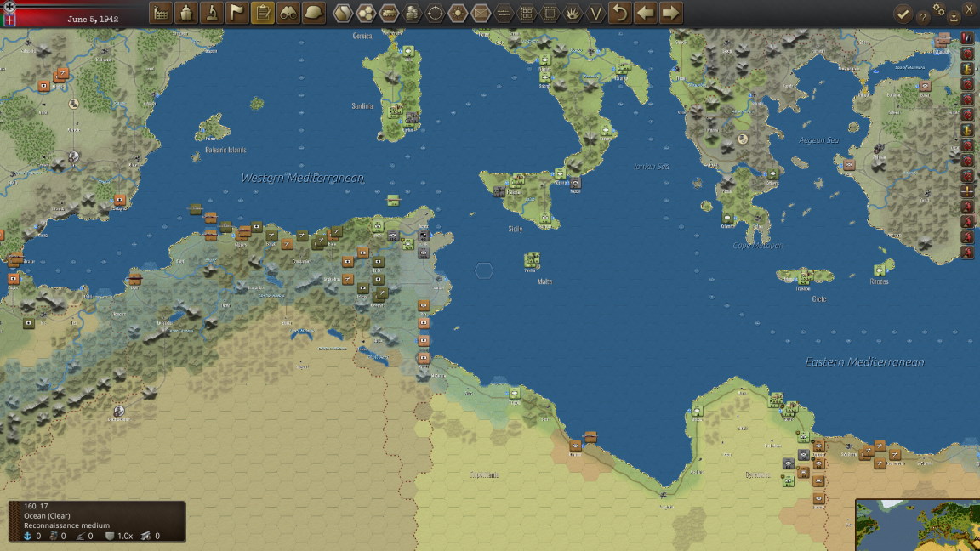
Task: Open the yellow exclamation line notification
Action: coord(967,190)
